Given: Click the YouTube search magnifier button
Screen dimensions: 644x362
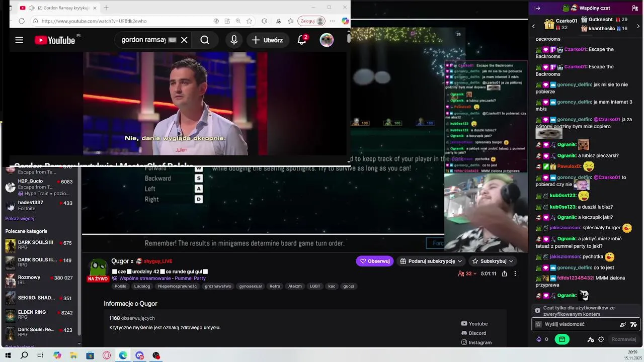Looking at the screenshot, I should click(205, 40).
